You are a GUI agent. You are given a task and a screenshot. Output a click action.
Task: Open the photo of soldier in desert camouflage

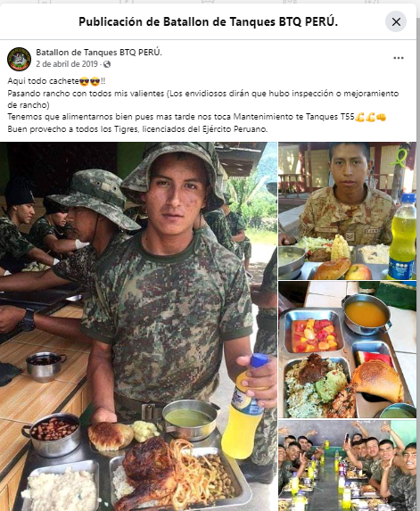click(348, 210)
